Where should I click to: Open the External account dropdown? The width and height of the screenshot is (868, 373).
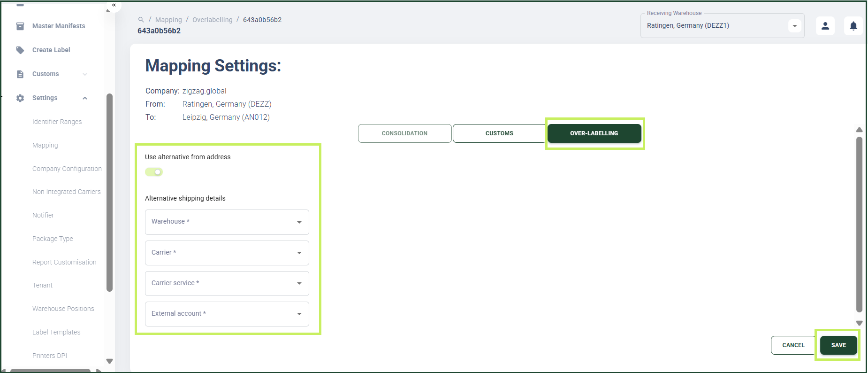coord(227,314)
